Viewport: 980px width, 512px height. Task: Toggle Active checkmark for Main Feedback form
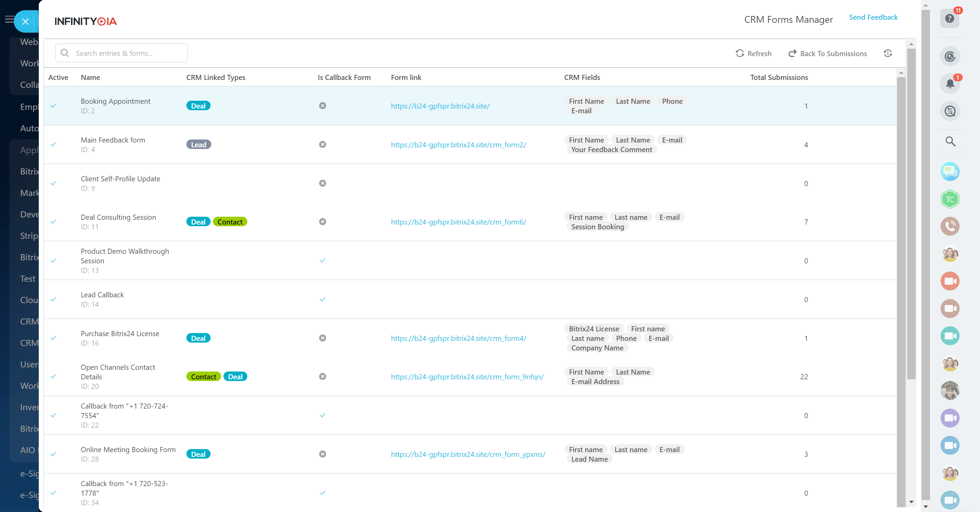coord(53,145)
